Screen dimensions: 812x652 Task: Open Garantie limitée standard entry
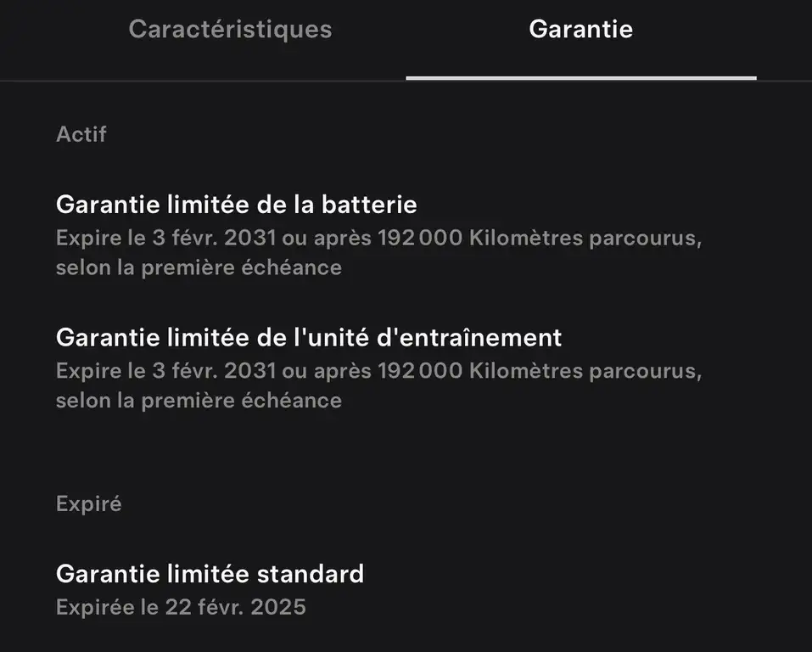pyautogui.click(x=210, y=574)
